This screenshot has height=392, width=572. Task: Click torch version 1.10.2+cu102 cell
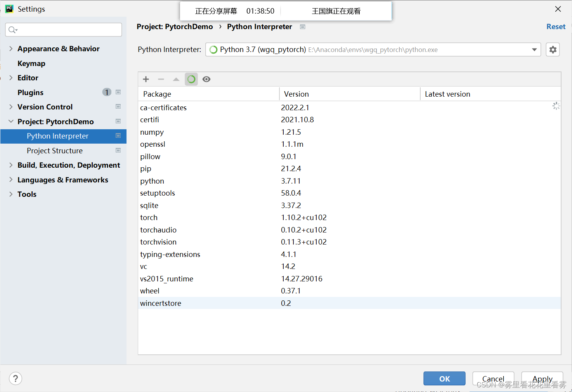pos(304,218)
